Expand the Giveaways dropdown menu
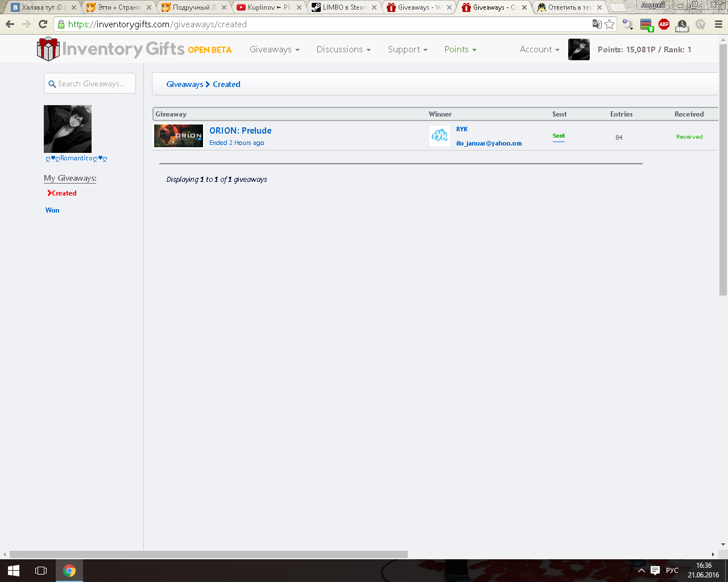This screenshot has width=728, height=582. pos(275,49)
